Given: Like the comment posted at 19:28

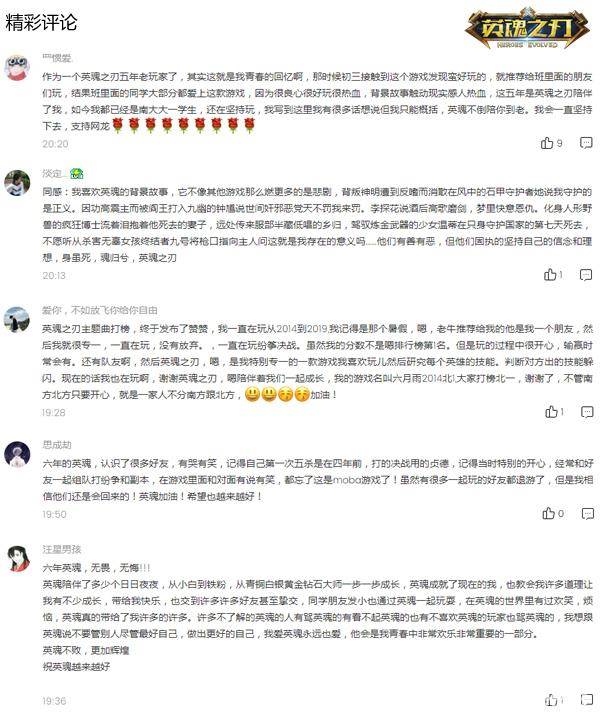Looking at the screenshot, I should tap(551, 412).
